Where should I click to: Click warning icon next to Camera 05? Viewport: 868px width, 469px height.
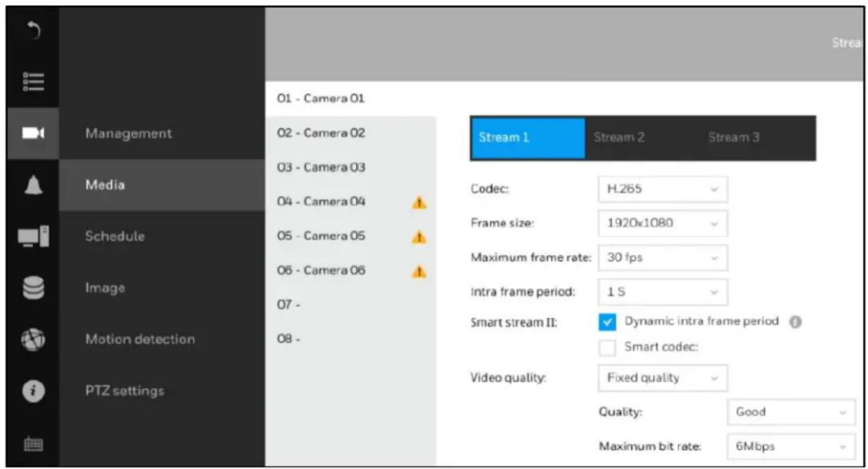(x=419, y=237)
